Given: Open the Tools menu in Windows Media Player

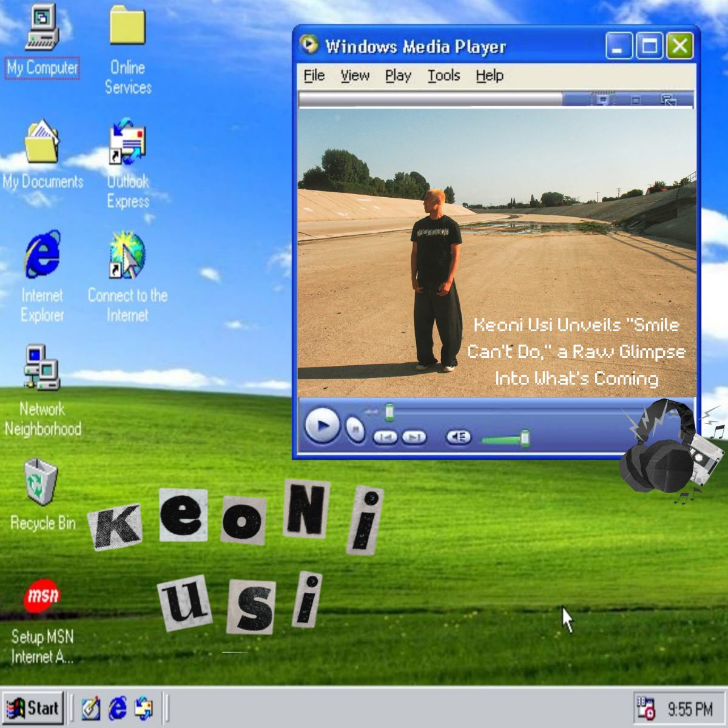Looking at the screenshot, I should pos(444,76).
